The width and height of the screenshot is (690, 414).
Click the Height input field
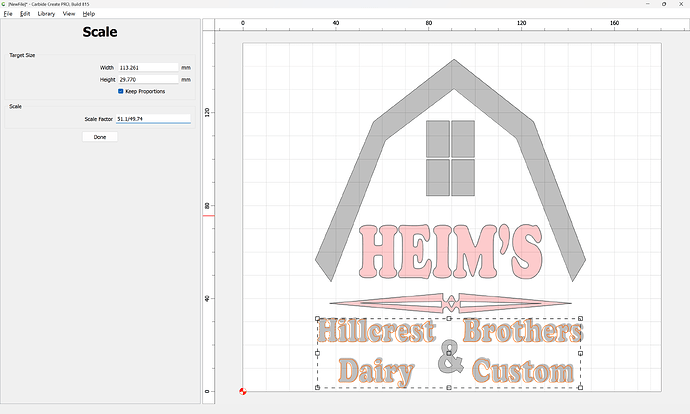tap(148, 79)
